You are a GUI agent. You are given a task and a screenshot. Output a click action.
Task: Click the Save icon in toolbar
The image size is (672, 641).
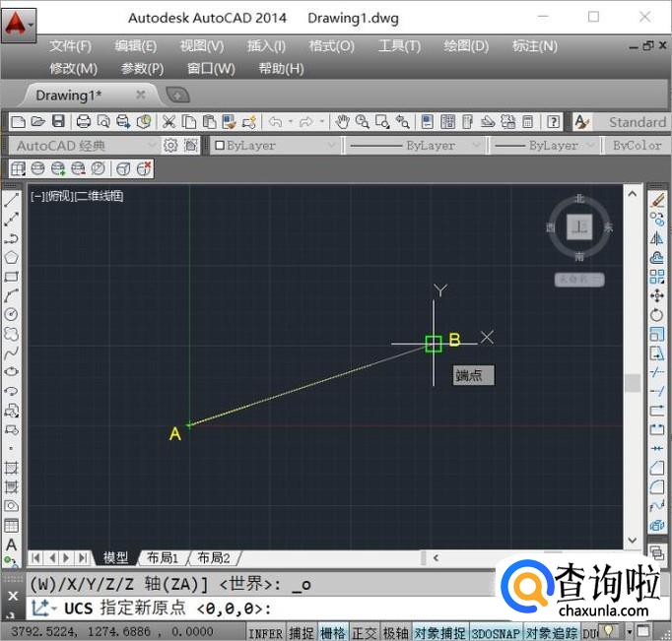[x=58, y=122]
